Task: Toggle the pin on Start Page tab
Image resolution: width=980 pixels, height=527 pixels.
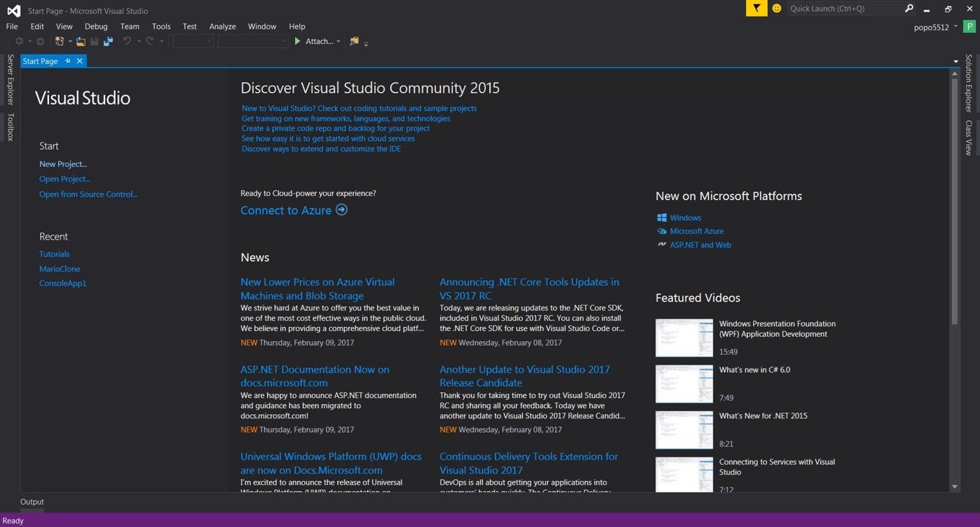Action: pyautogui.click(x=68, y=61)
